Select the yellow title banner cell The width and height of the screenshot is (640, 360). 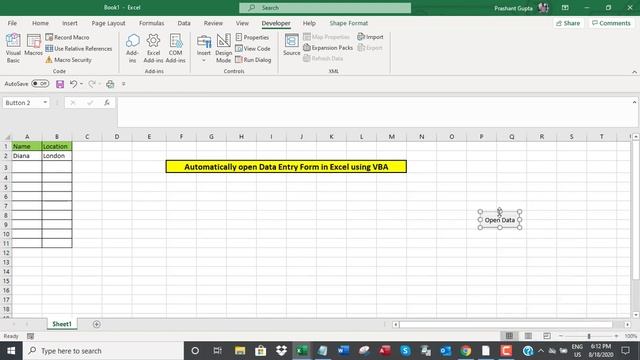click(286, 167)
